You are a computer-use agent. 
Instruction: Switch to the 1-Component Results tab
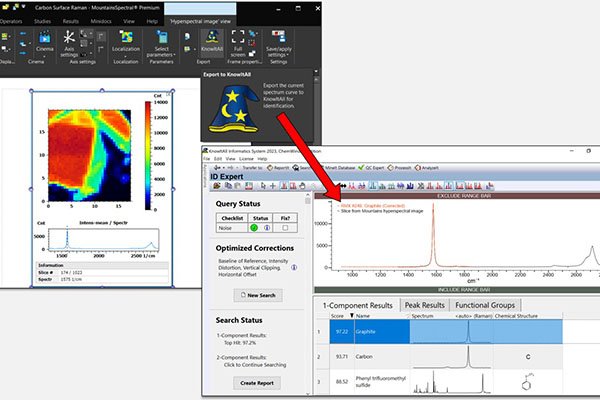coord(357,305)
